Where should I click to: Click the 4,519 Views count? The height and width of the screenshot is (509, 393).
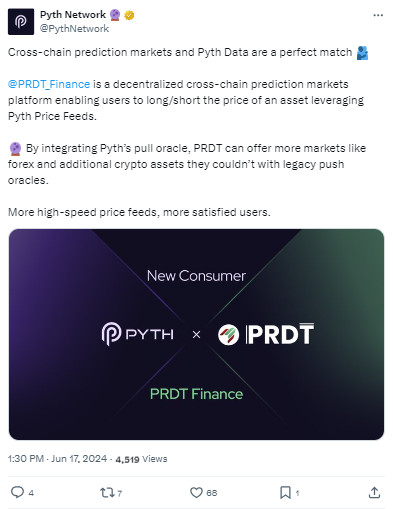pos(141,459)
